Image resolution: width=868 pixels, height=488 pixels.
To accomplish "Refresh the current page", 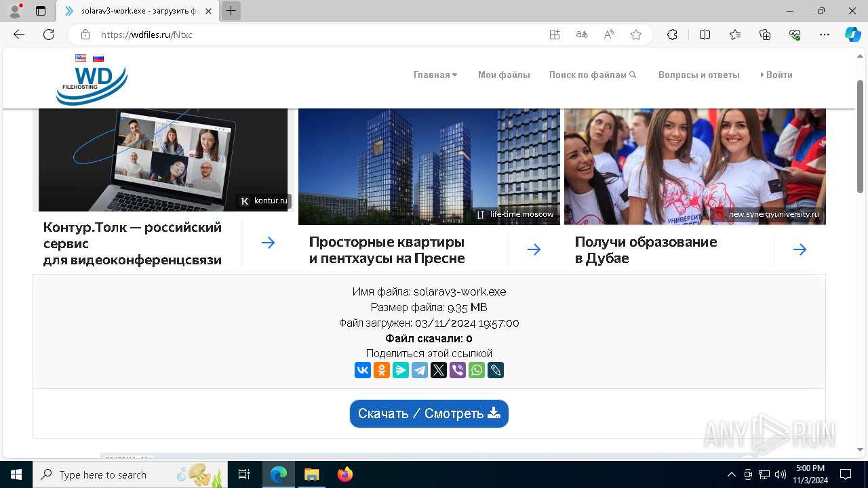I will [49, 35].
